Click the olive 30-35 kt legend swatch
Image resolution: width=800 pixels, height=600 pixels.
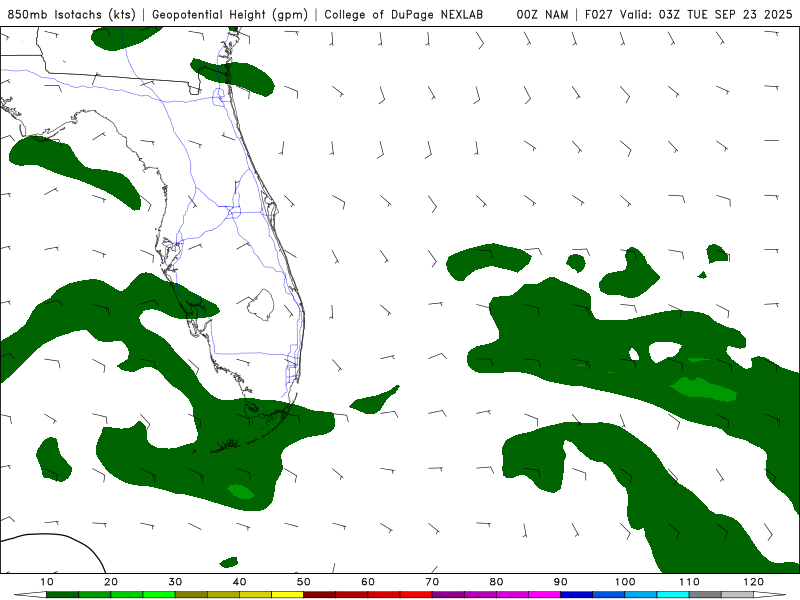tap(191, 595)
